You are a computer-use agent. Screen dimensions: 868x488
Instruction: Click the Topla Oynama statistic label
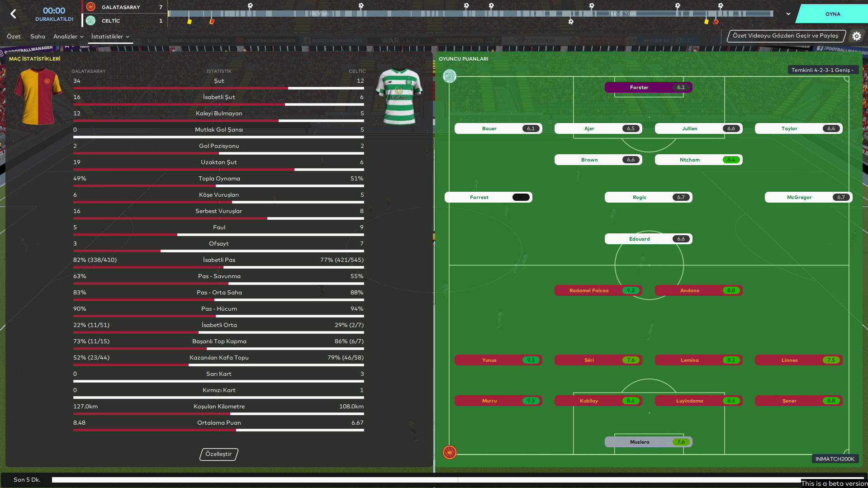tap(219, 179)
